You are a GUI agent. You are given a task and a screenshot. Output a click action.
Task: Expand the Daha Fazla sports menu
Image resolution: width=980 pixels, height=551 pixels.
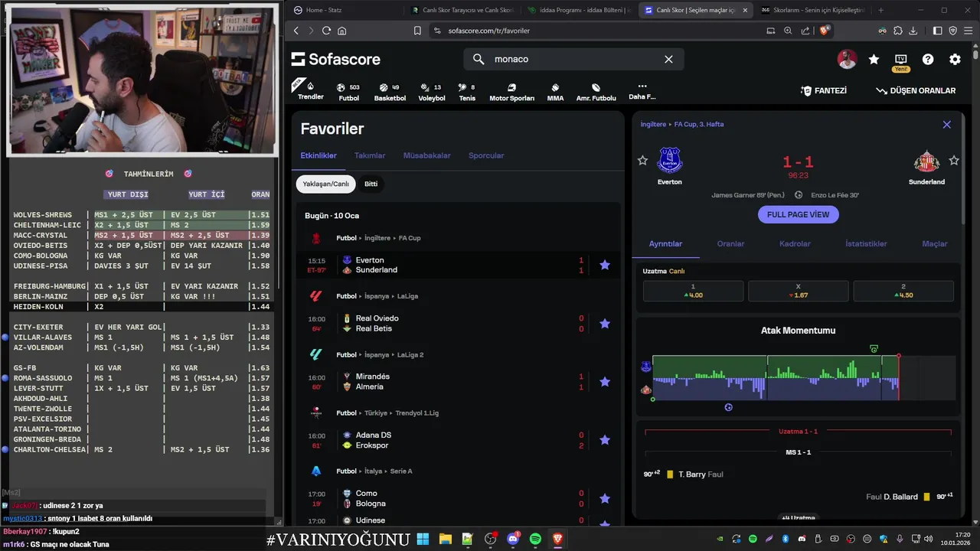pos(642,92)
